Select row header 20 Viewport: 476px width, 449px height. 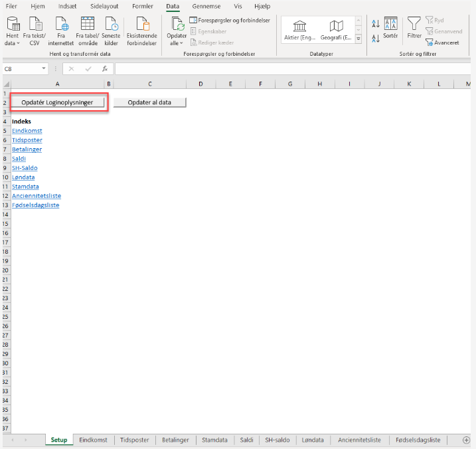(x=6, y=270)
